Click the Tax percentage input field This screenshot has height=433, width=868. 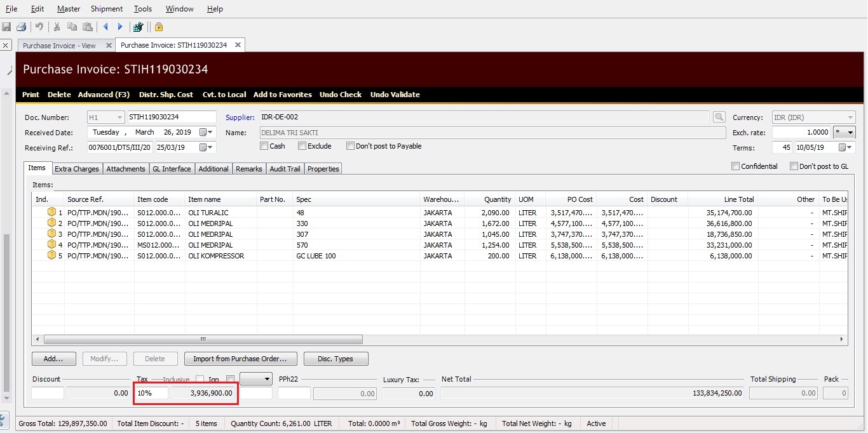(151, 393)
